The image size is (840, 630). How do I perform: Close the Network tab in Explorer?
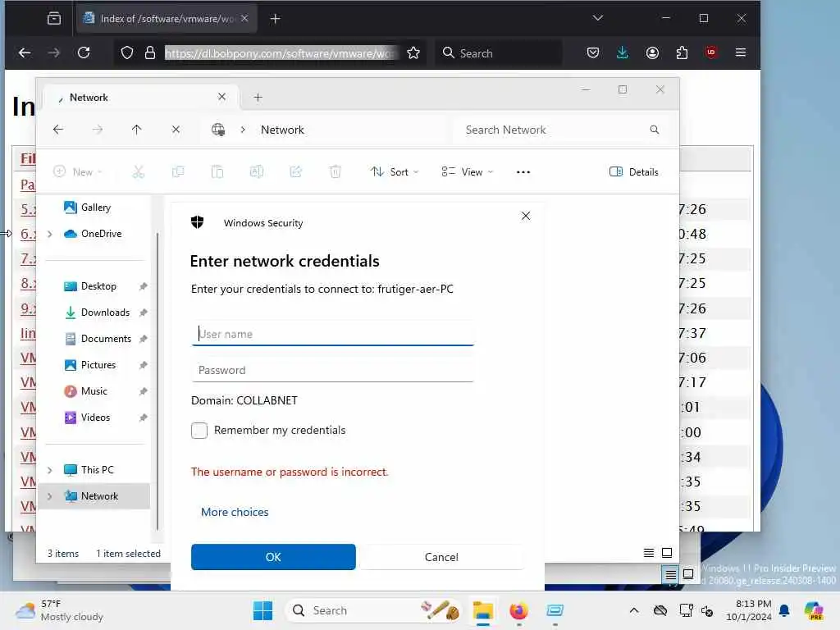(221, 97)
